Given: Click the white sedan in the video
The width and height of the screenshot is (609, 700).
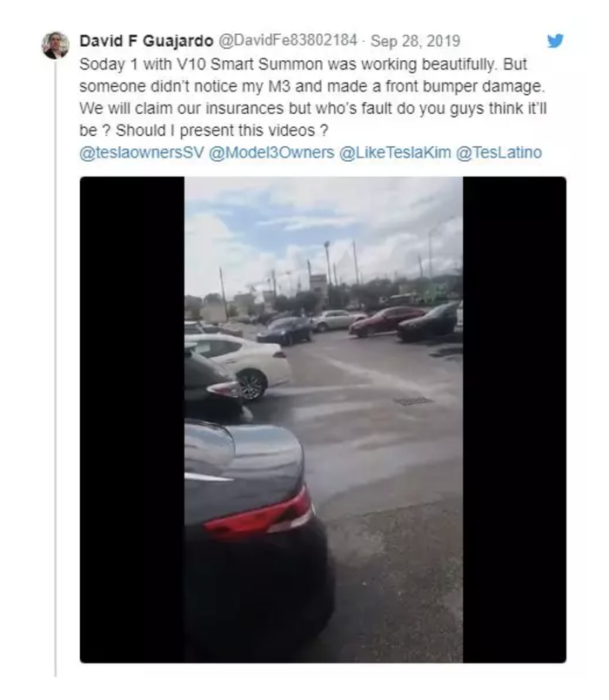Looking at the screenshot, I should tap(238, 365).
